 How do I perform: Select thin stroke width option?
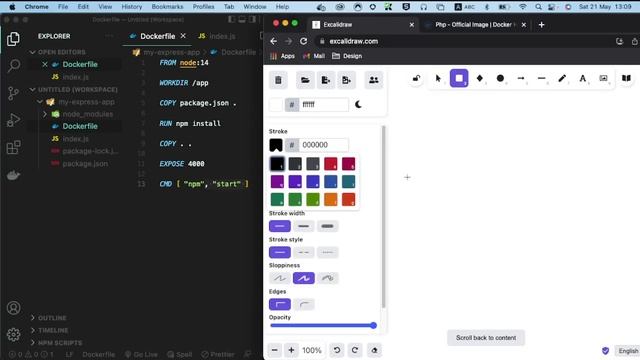[280, 226]
